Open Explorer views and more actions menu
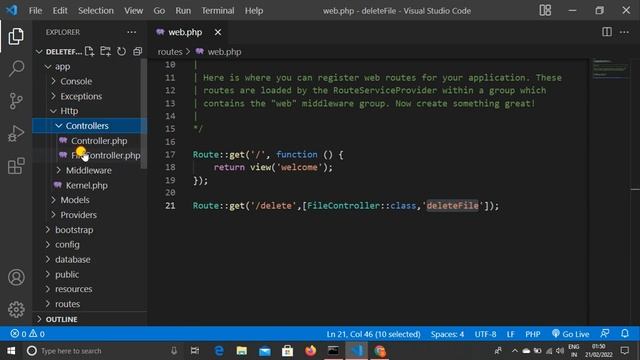Viewport: 640px width, 360px height. point(131,32)
